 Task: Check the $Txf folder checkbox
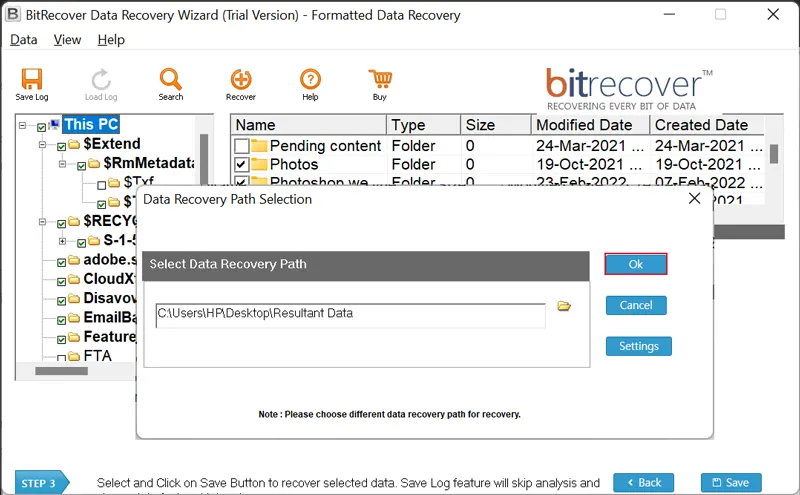102,185
